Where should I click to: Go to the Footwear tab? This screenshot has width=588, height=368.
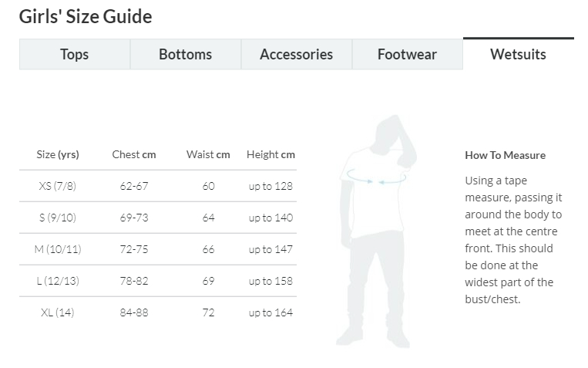[407, 55]
